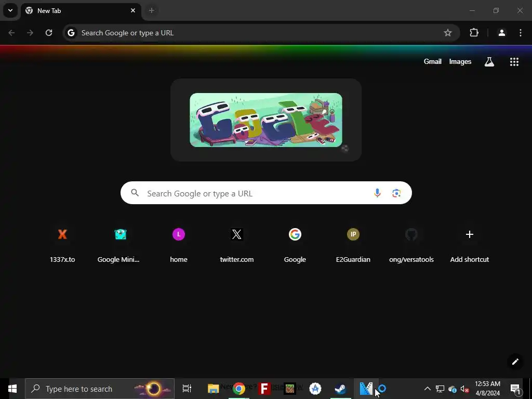Customize Chrome with pencil button
Image resolution: width=532 pixels, height=399 pixels.
tap(515, 362)
